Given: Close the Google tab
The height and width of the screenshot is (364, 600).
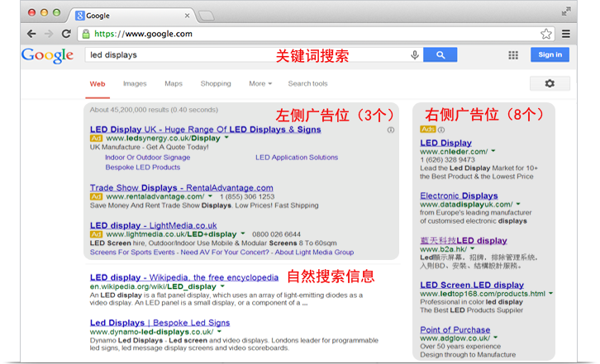Looking at the screenshot, I should (187, 16).
